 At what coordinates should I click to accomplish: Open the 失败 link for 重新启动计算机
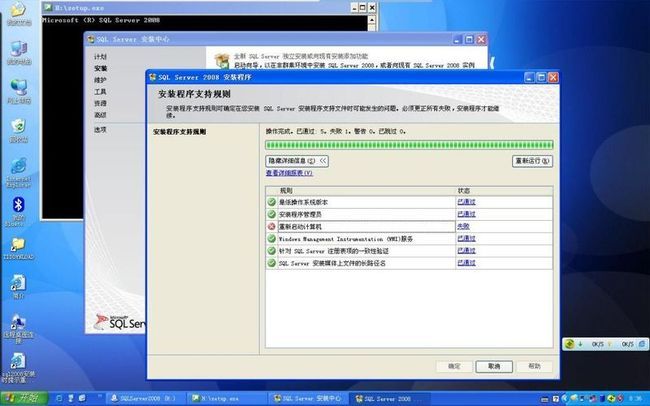pyautogui.click(x=463, y=226)
